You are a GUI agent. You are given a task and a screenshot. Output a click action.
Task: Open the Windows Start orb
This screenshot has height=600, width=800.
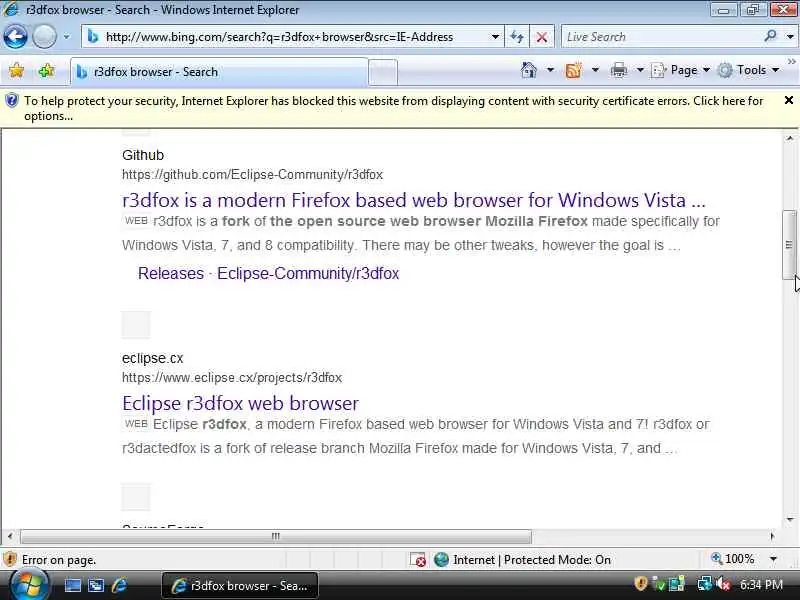(29, 585)
